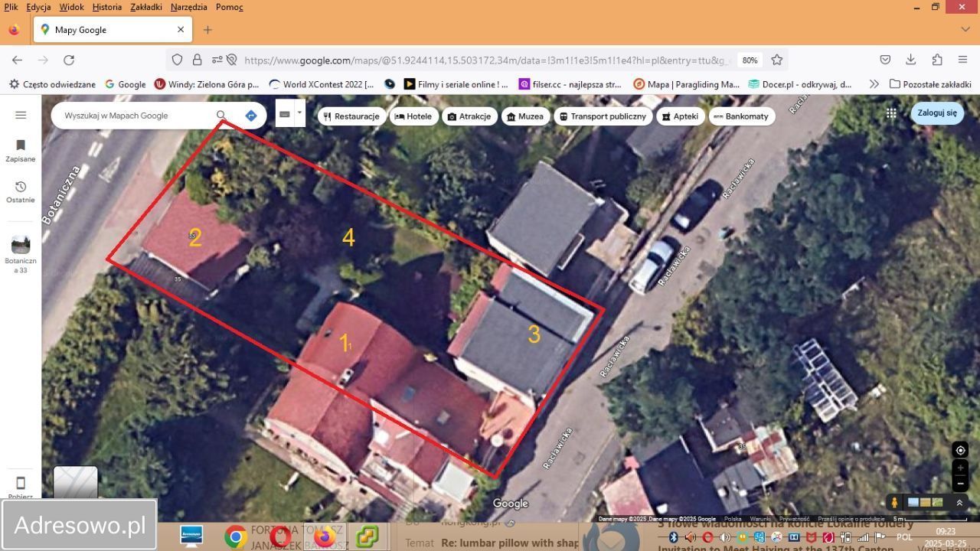Activate the Street View pegman
The image size is (980, 551).
tap(894, 503)
